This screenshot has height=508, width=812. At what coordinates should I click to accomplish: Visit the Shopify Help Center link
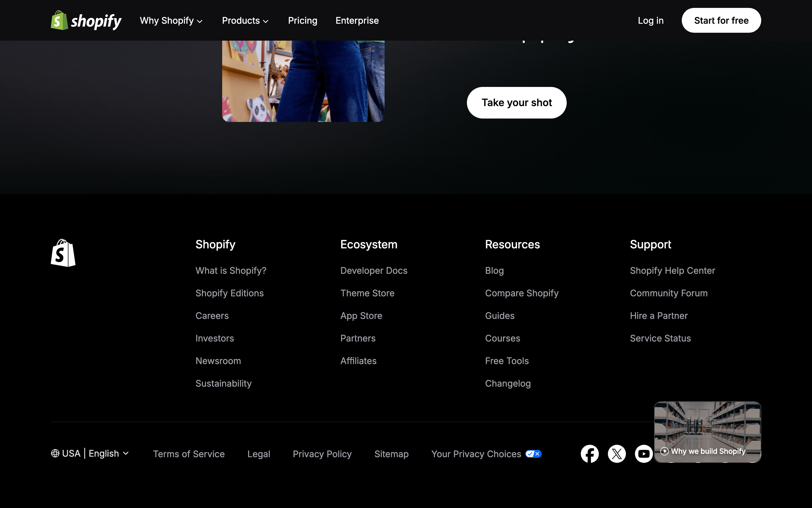click(672, 271)
